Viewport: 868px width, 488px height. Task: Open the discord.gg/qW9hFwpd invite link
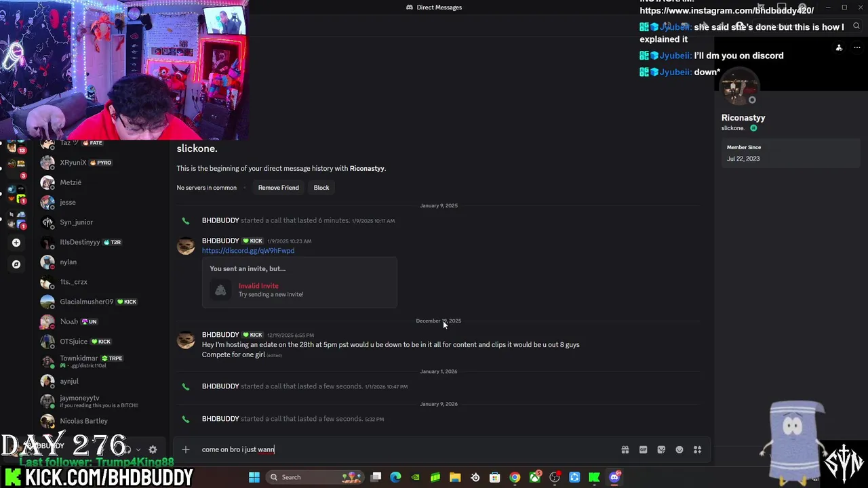pyautogui.click(x=248, y=251)
